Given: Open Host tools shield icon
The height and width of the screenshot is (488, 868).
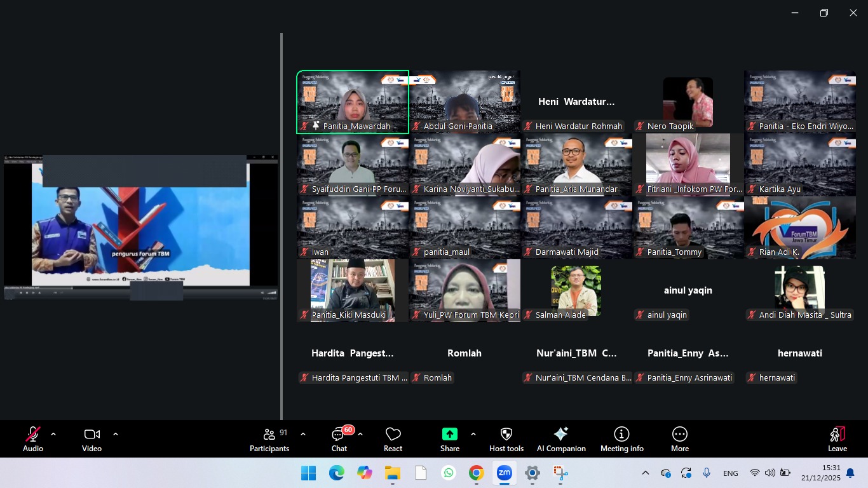Looking at the screenshot, I should pyautogui.click(x=506, y=439).
